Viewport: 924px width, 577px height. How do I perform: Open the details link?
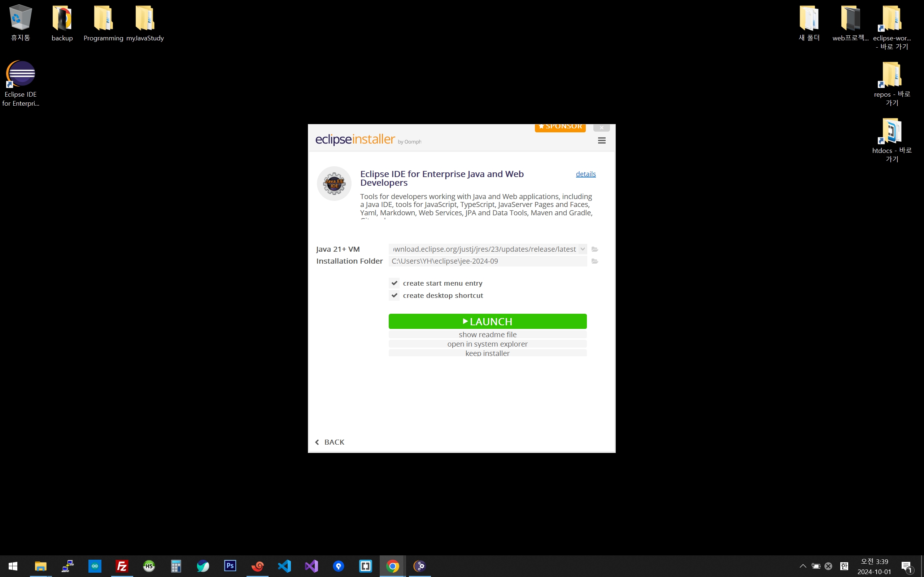[585, 174]
